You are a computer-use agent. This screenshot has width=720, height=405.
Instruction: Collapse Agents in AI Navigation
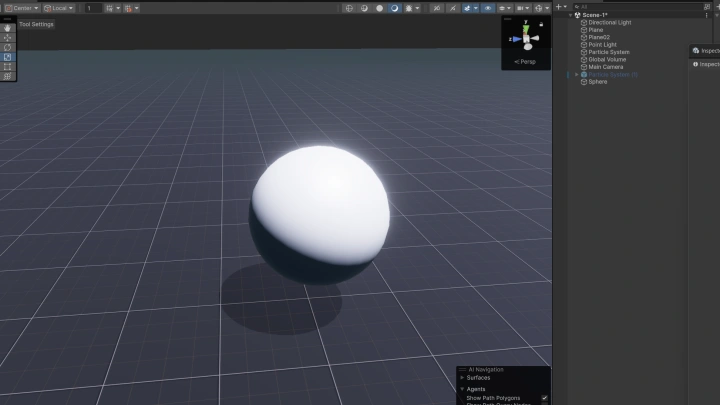tap(462, 389)
